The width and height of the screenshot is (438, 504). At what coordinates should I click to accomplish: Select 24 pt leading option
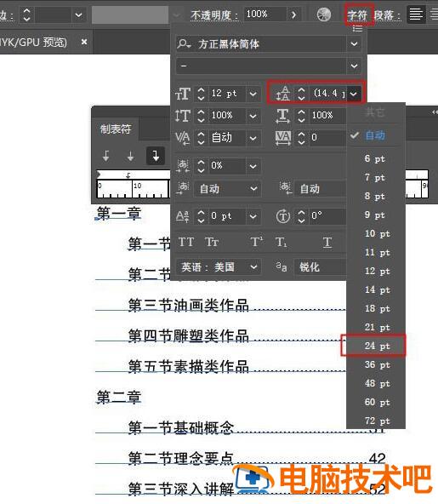pyautogui.click(x=377, y=346)
